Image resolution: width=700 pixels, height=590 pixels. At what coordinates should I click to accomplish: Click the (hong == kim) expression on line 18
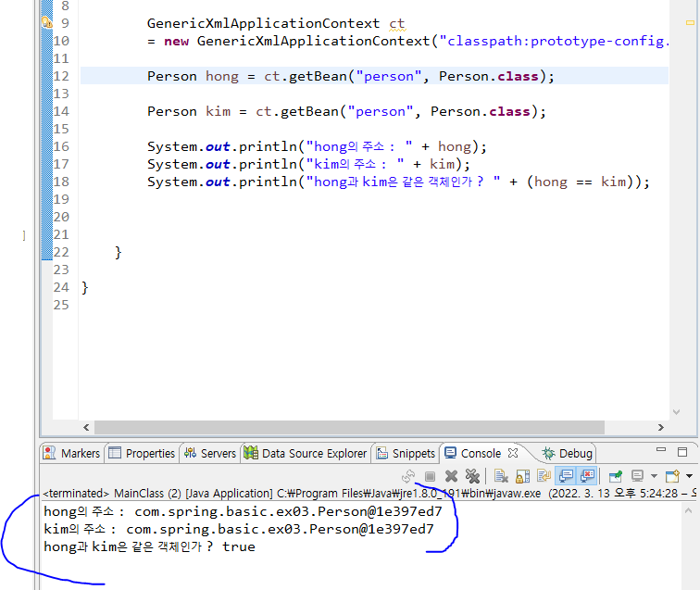tap(583, 182)
